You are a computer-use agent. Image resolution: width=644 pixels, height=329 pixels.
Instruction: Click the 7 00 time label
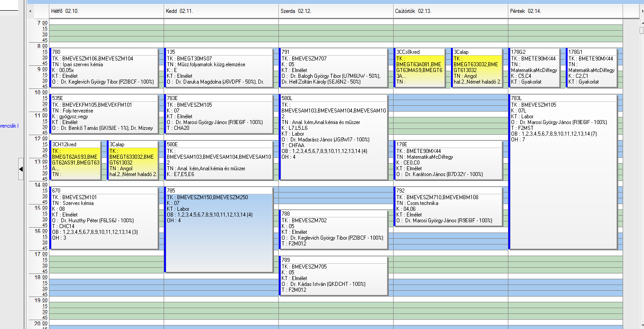(x=42, y=23)
